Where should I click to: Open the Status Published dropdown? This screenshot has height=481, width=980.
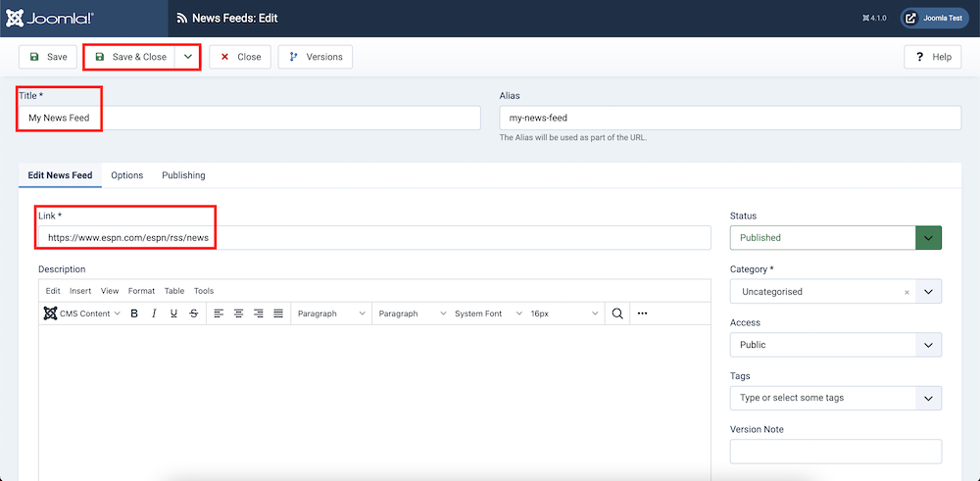coord(836,237)
